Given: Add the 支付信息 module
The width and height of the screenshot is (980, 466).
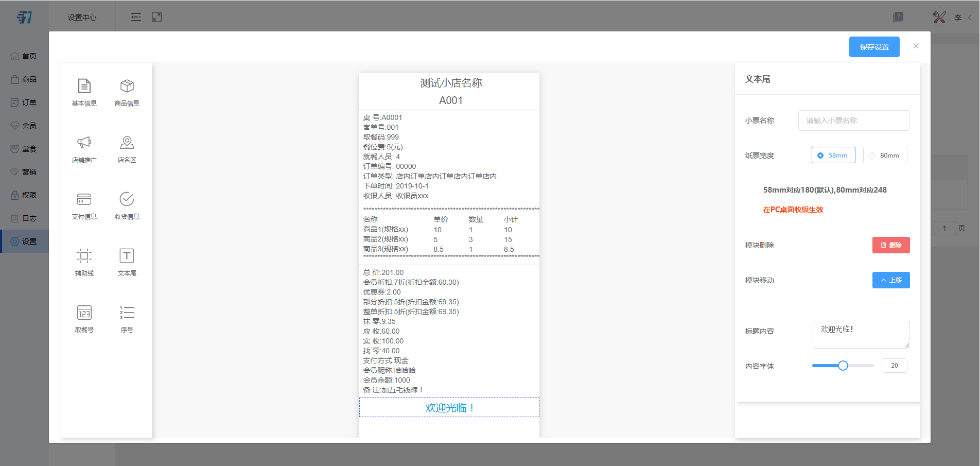Looking at the screenshot, I should click(x=84, y=205).
